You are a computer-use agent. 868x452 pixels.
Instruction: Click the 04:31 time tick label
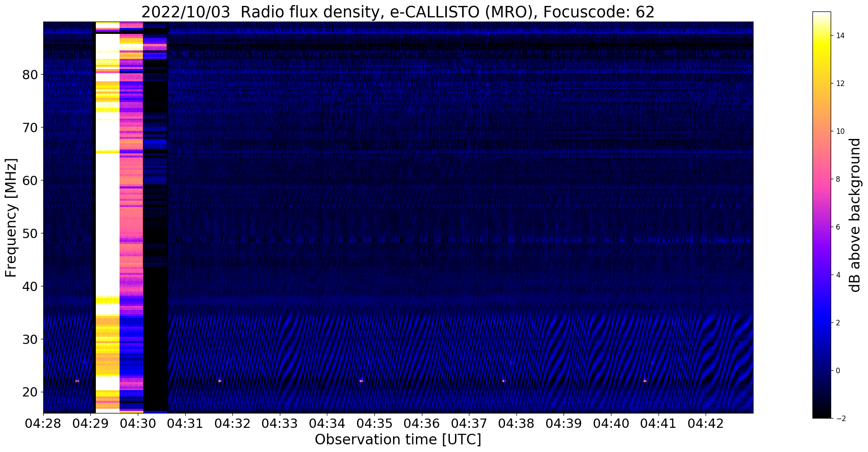185,423
